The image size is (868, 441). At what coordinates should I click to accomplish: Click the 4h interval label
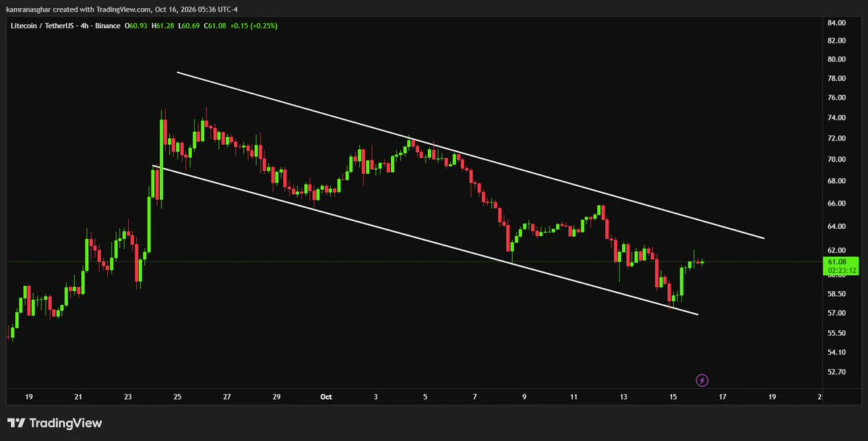coord(85,26)
